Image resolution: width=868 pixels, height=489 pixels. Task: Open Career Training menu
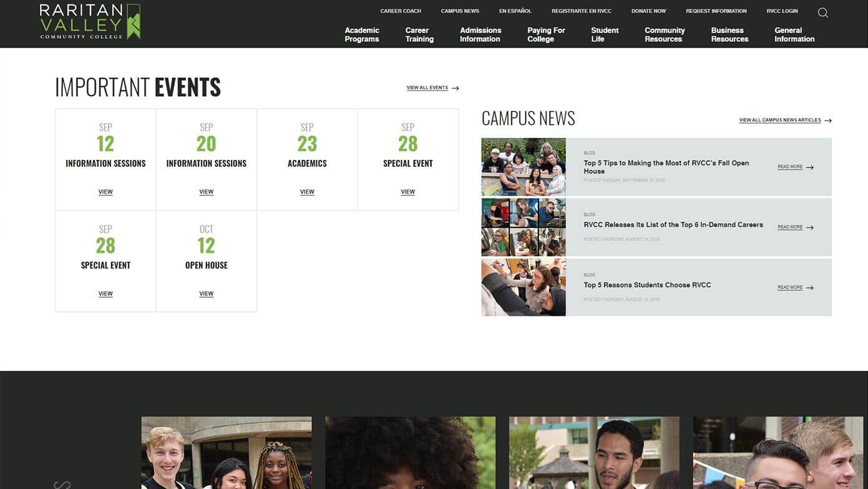pyautogui.click(x=419, y=34)
